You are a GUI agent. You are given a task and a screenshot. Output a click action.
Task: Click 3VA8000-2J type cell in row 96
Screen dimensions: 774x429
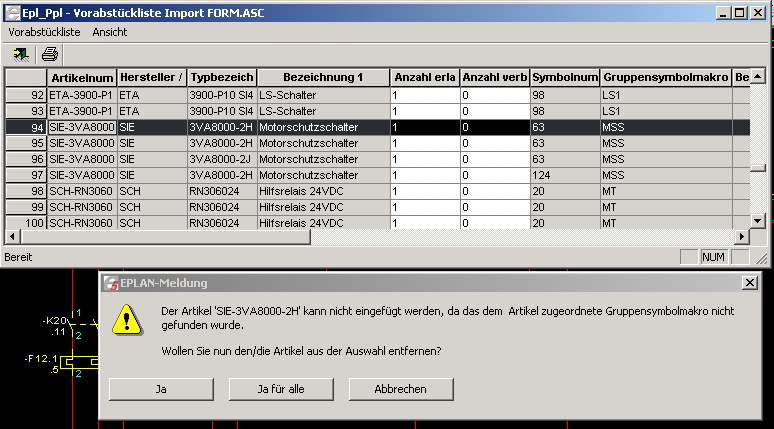(222, 159)
